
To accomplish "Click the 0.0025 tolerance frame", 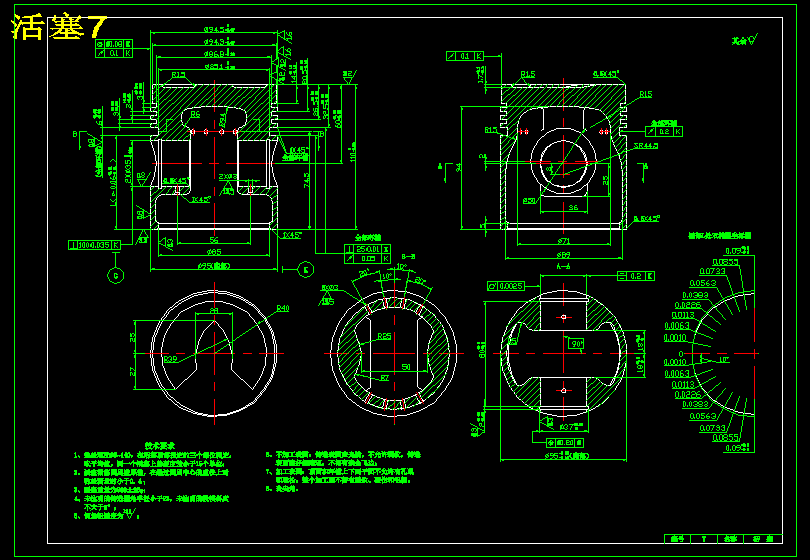I will pyautogui.click(x=506, y=286).
